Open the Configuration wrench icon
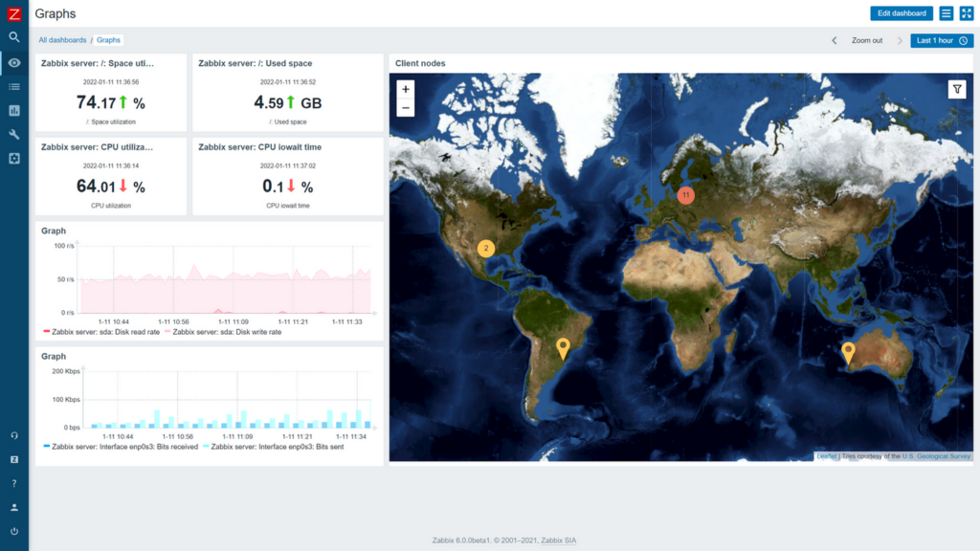Screen dimensions: 980x551 coord(13,134)
